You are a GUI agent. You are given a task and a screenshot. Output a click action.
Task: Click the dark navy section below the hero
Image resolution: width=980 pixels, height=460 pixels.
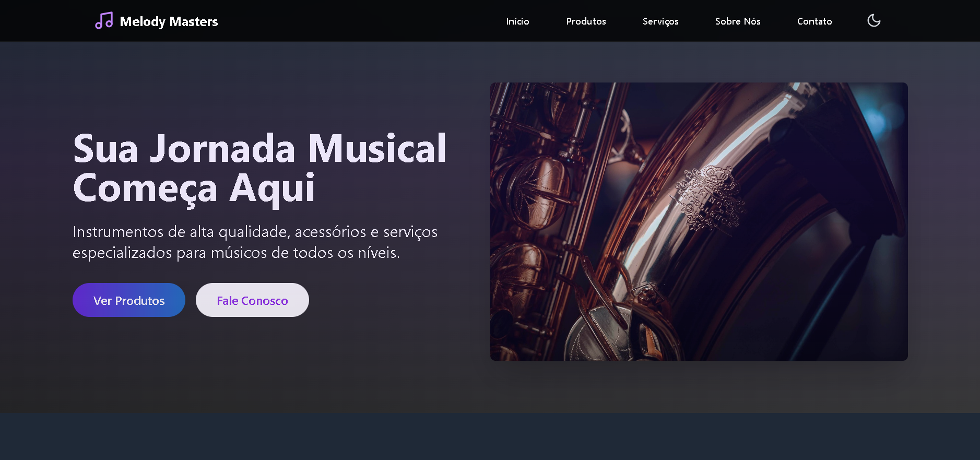click(x=490, y=437)
